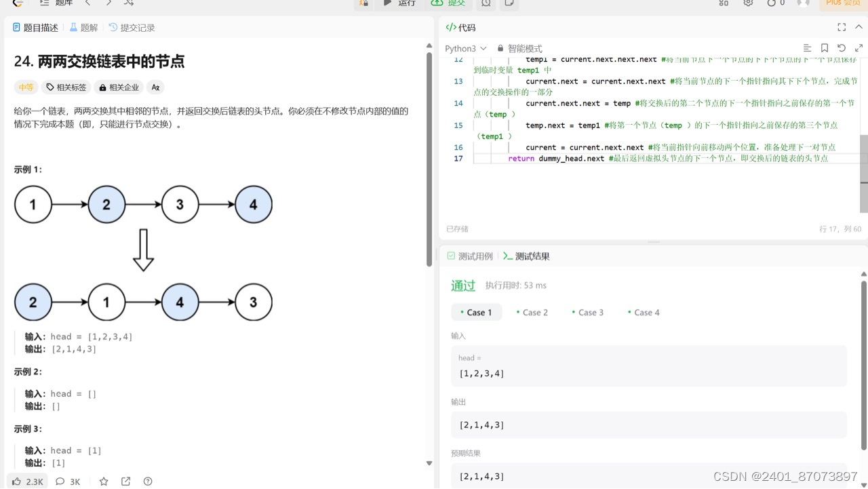
Task: Click the test result panel scrollbar
Action: pos(864,364)
